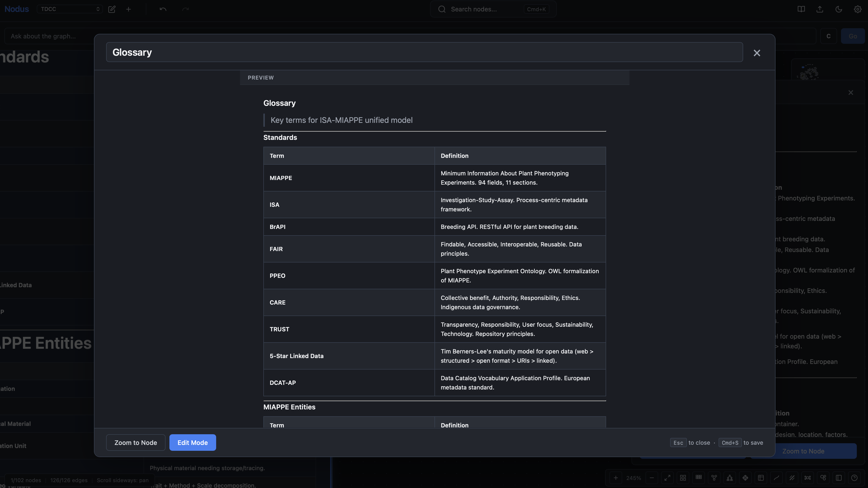The width and height of the screenshot is (868, 488).
Task: Open the book/reader icon in the top right
Action: pyautogui.click(x=801, y=9)
